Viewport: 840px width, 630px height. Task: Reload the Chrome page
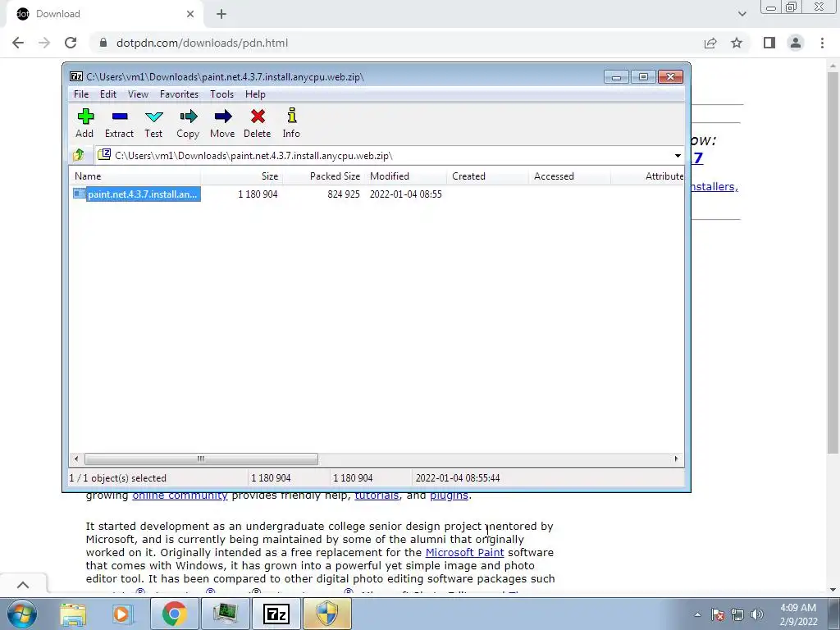(71, 43)
